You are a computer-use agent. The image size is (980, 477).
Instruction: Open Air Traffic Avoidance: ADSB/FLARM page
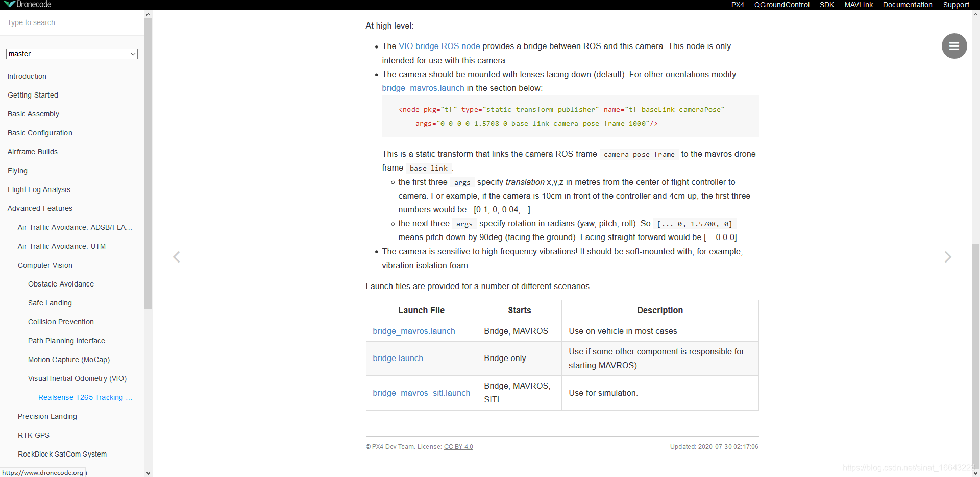tap(75, 227)
